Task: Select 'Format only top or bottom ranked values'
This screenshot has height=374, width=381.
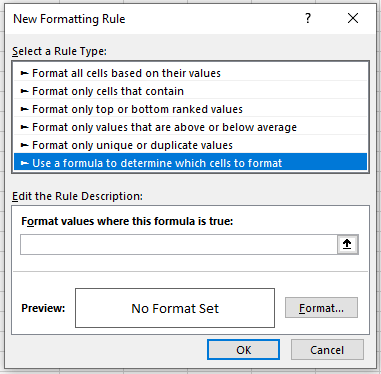Action: pos(190,109)
